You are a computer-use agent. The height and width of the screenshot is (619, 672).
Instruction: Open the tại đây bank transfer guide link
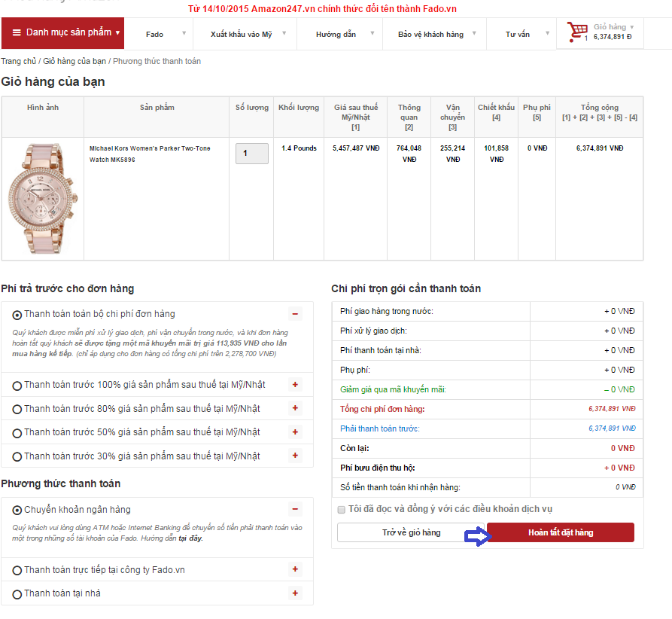[190, 538]
